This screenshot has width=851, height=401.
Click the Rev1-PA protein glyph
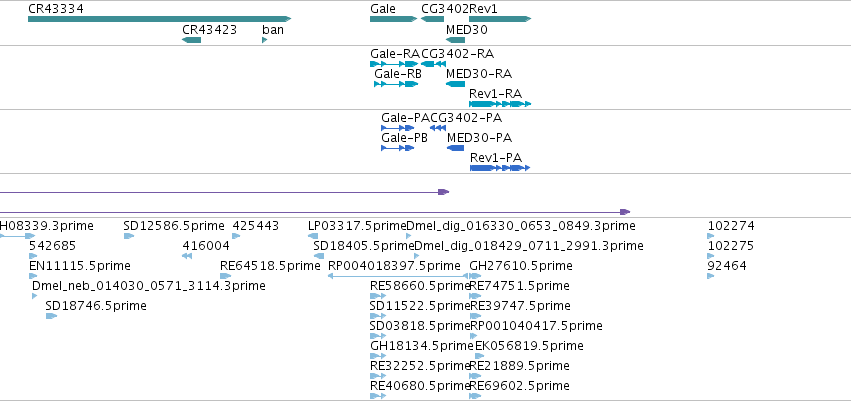tap(500, 168)
